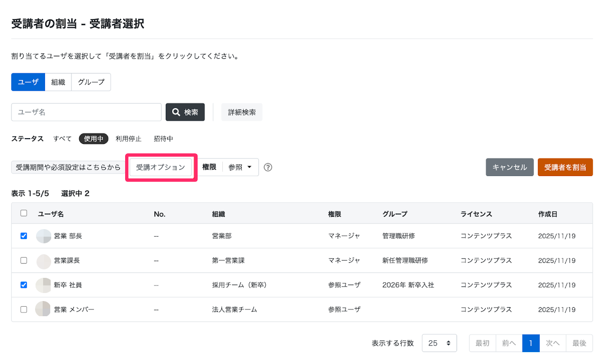The width and height of the screenshot is (609, 364).
Task: Filter status by 利用停止
Action: pos(128,139)
